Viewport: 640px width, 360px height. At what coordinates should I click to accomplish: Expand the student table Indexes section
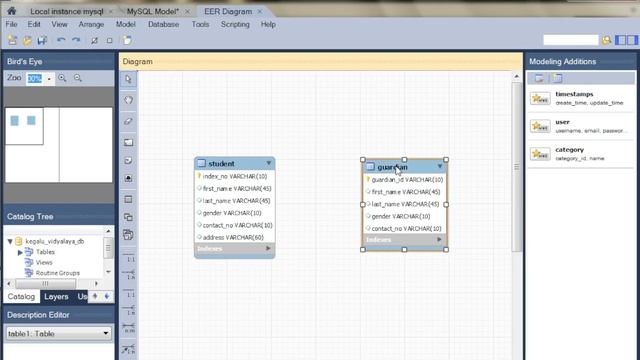268,248
